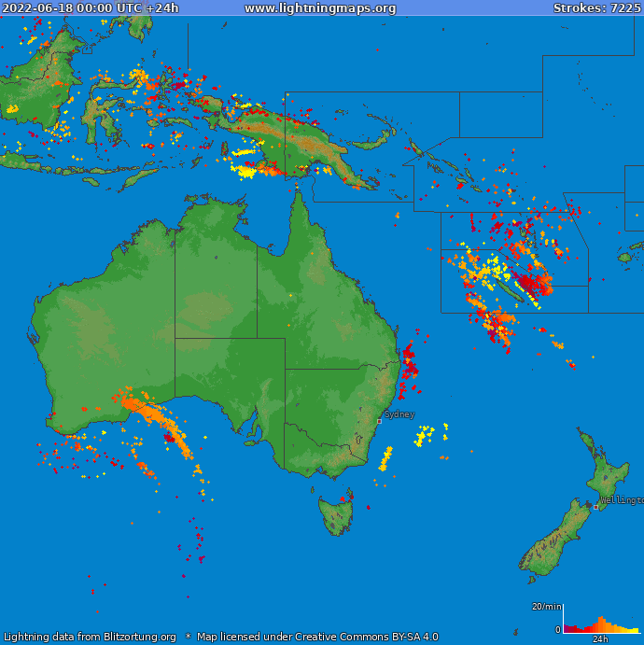The image size is (644, 645).
Task: Click New Zealand's North Island
Action: [x=606, y=473]
